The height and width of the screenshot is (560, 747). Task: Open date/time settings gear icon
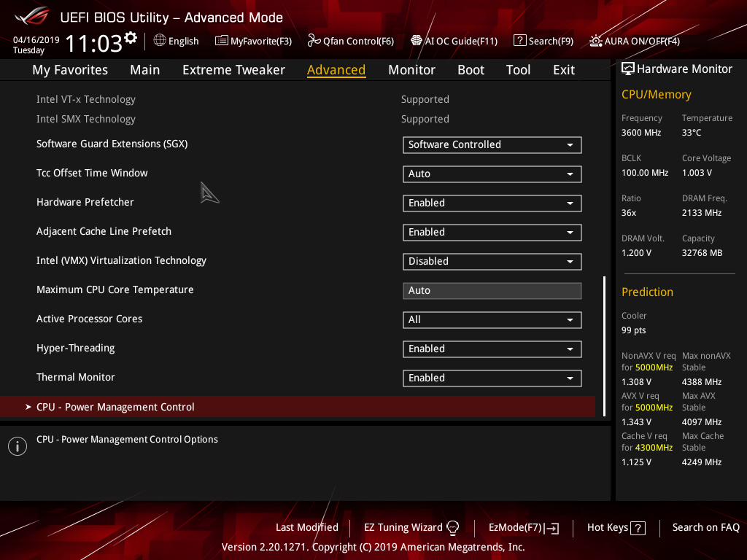[x=131, y=37]
